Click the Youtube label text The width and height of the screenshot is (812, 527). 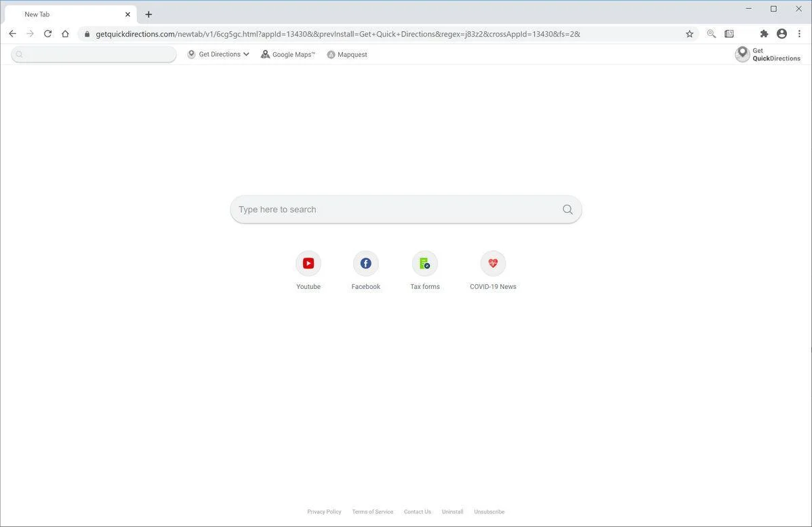tap(308, 286)
